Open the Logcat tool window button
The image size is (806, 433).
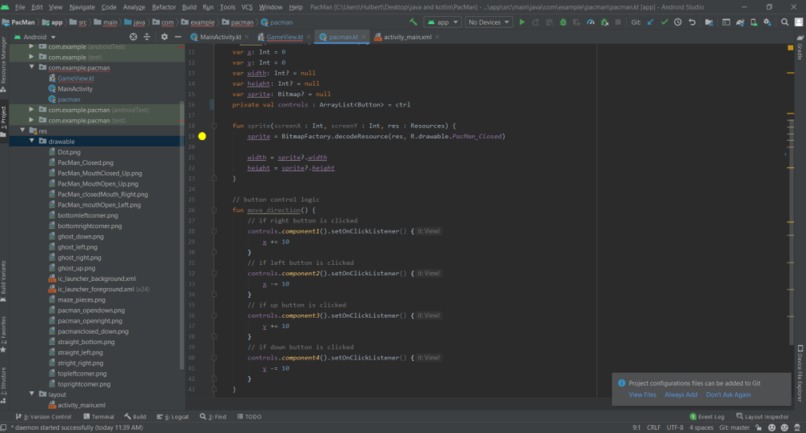[173, 417]
